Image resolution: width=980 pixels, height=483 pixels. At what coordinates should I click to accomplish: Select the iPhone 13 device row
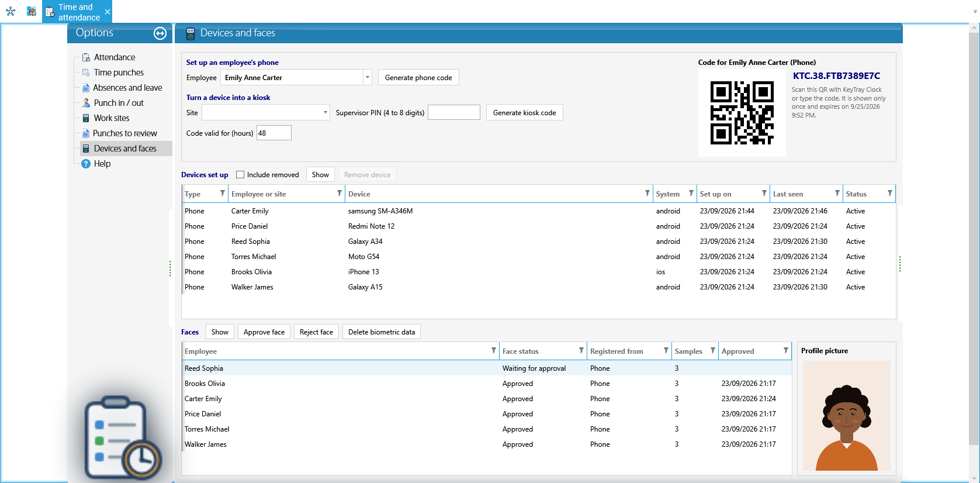click(538, 272)
